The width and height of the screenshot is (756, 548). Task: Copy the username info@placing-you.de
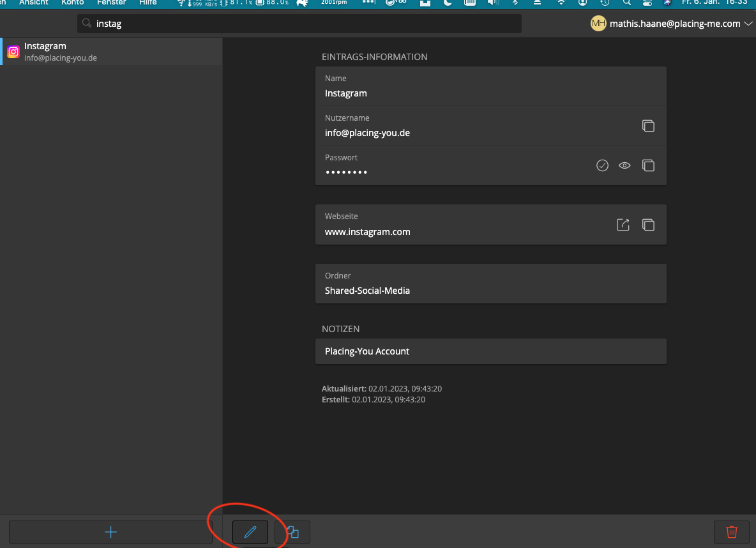click(648, 126)
